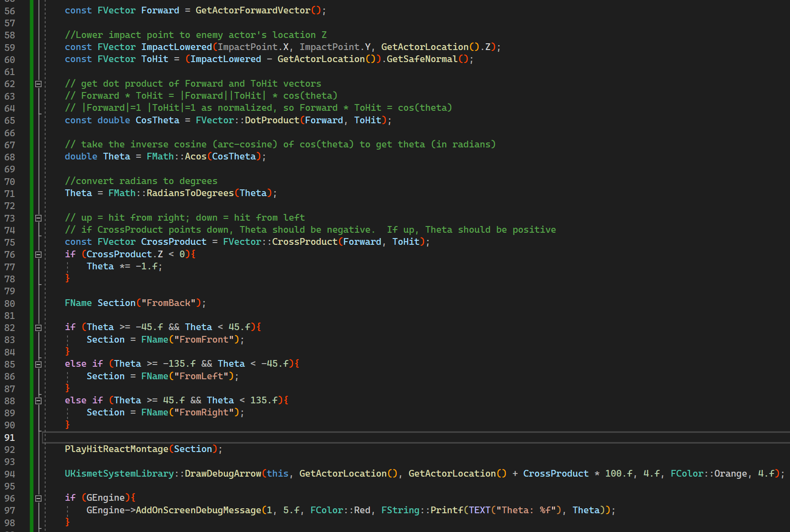Click PlayHitReactMontage on line 92
The image size is (790, 532).
[117, 449]
